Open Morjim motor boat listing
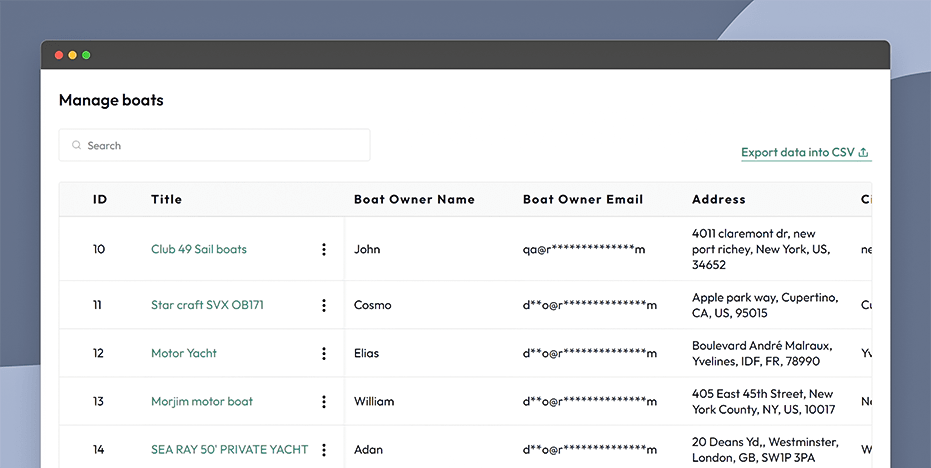 pos(202,401)
